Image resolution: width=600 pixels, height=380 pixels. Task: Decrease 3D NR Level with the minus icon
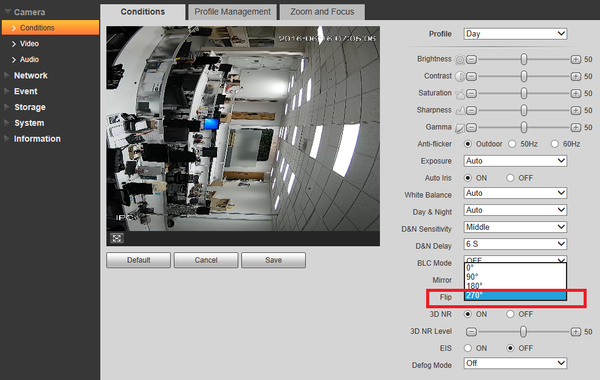[x=471, y=331]
